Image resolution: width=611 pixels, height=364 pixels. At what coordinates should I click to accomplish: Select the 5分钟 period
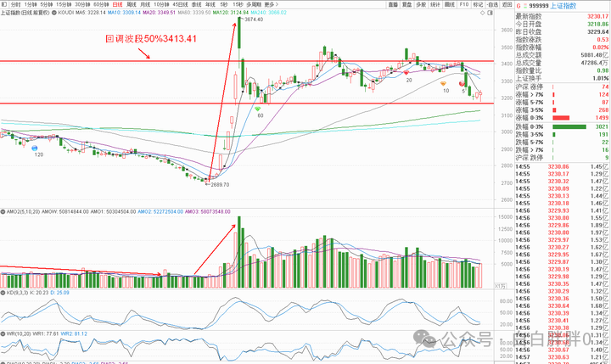pyautogui.click(x=47, y=4)
